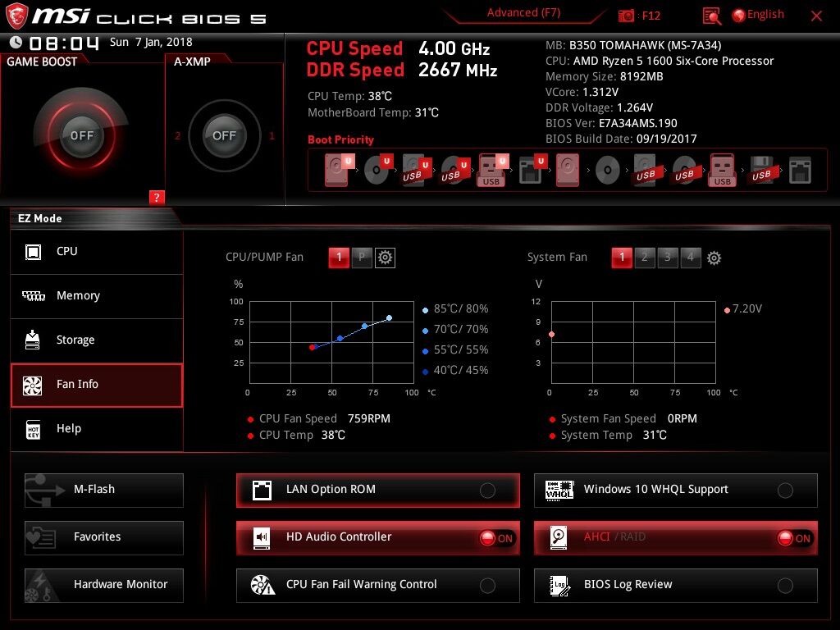Click the Storage drive icon in the sidebar

coord(32,340)
